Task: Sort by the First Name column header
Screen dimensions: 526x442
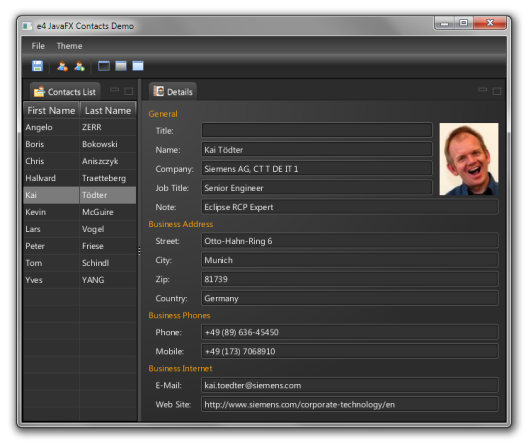Action: [51, 110]
